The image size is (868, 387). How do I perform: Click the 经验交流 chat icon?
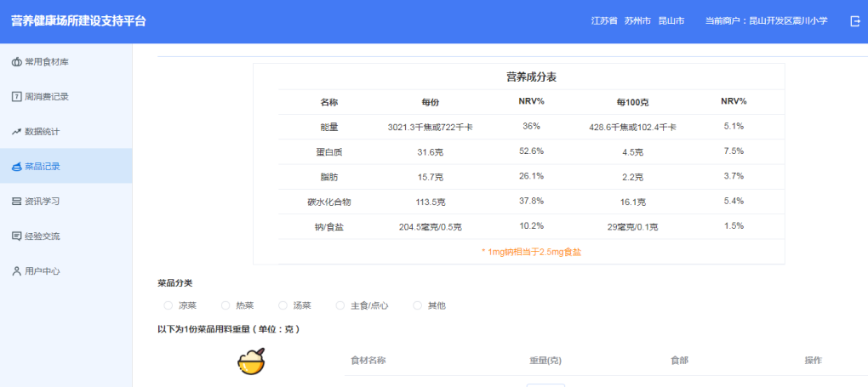tap(16, 236)
